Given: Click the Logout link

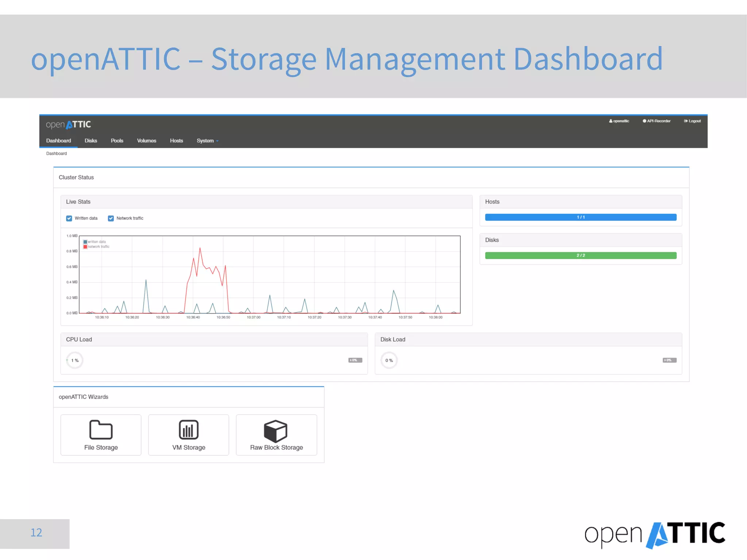Looking at the screenshot, I should [x=692, y=121].
